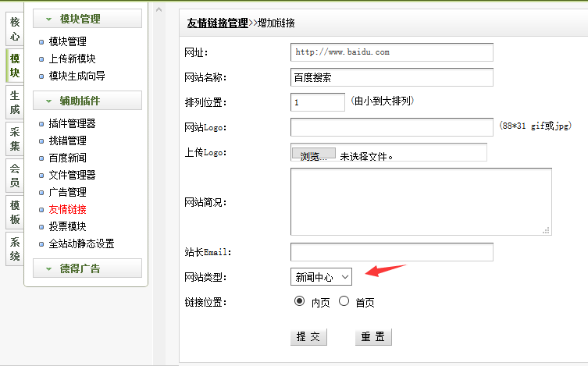Expand the 德得广告 section header

pyautogui.click(x=87, y=268)
